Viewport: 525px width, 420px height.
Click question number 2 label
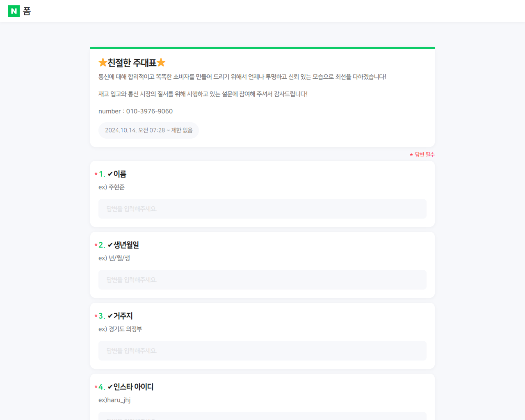(x=102, y=245)
